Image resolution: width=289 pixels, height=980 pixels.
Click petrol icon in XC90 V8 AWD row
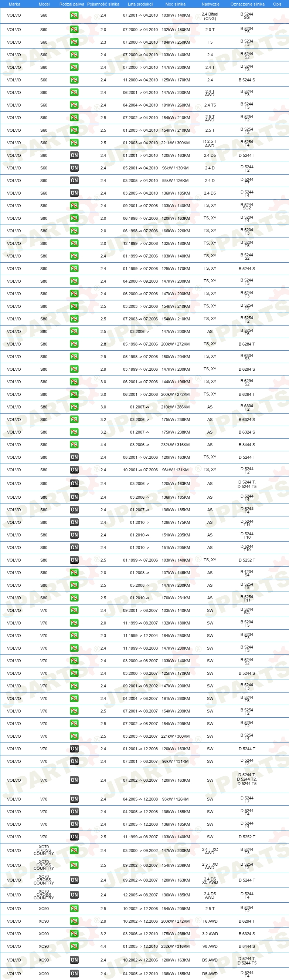[x=74, y=946]
